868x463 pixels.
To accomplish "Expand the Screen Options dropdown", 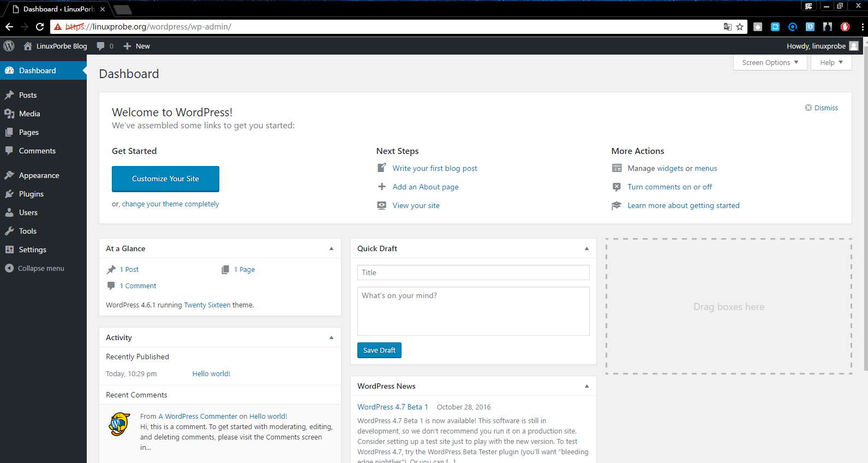I will [770, 62].
